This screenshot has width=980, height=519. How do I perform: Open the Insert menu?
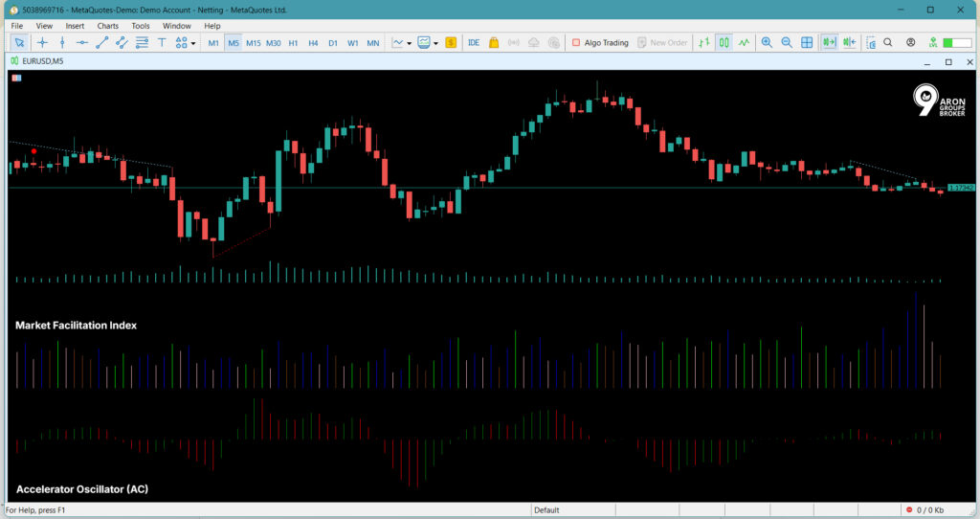75,26
